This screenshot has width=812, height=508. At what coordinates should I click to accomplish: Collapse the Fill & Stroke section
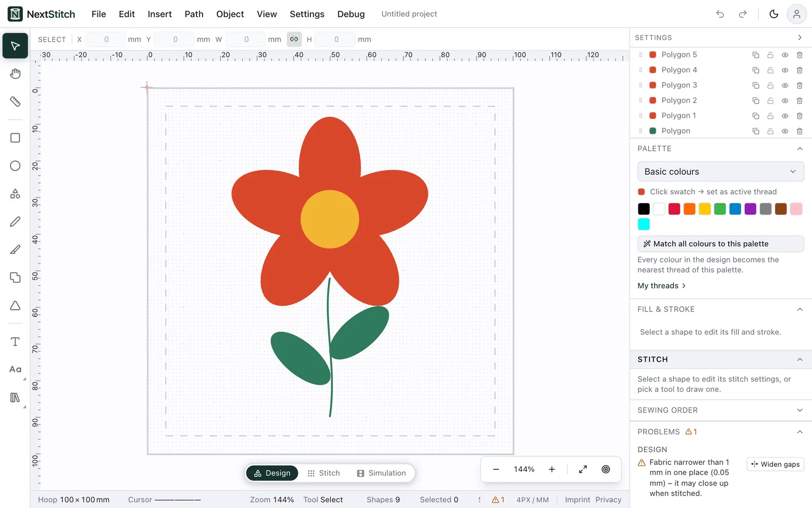pyautogui.click(x=800, y=309)
